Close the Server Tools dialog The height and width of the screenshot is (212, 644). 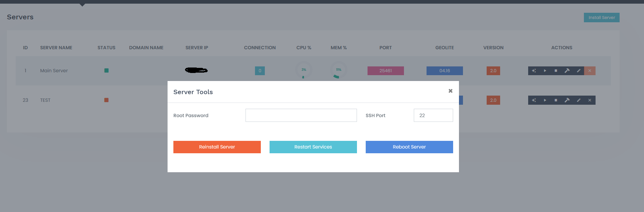tap(450, 91)
